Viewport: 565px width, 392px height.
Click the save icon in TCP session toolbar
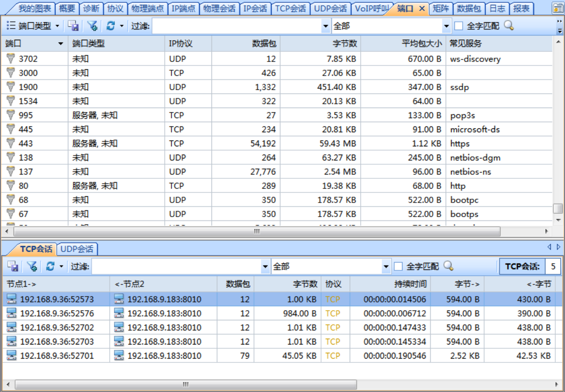[13, 267]
